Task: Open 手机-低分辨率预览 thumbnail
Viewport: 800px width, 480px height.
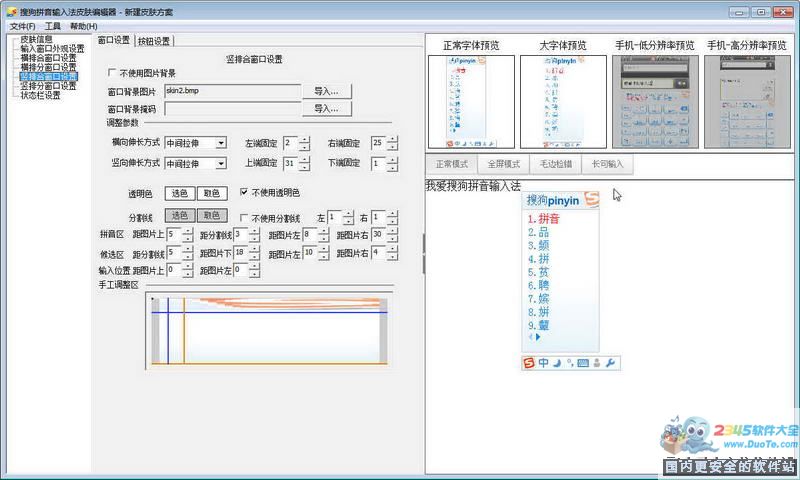Action: [655, 102]
